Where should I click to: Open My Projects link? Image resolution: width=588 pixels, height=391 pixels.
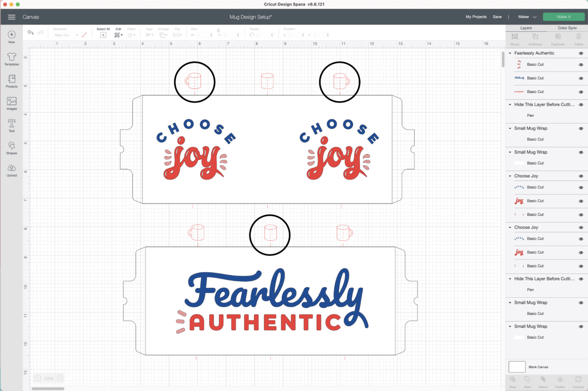[476, 17]
